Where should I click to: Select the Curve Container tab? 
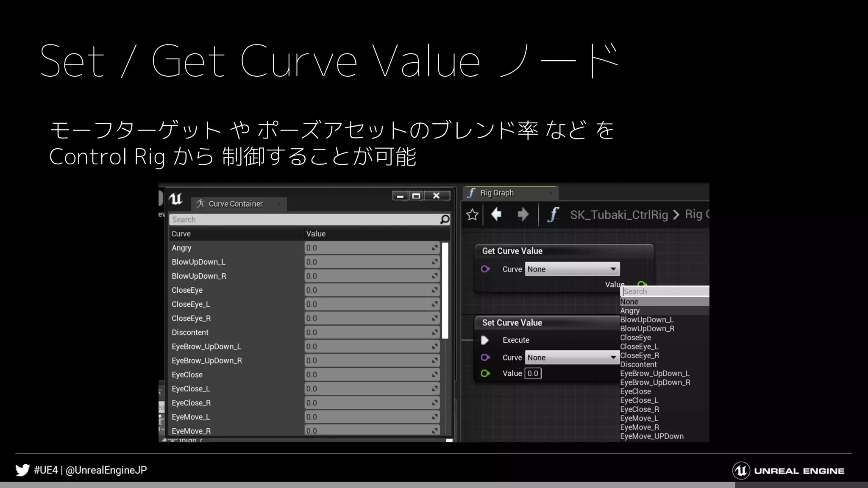239,204
